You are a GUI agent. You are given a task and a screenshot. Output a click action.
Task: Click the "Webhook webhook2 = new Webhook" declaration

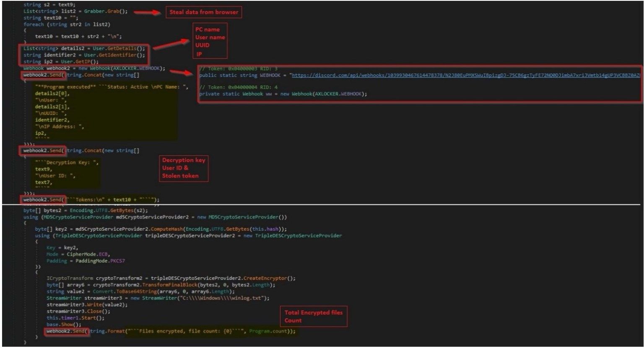pos(94,68)
